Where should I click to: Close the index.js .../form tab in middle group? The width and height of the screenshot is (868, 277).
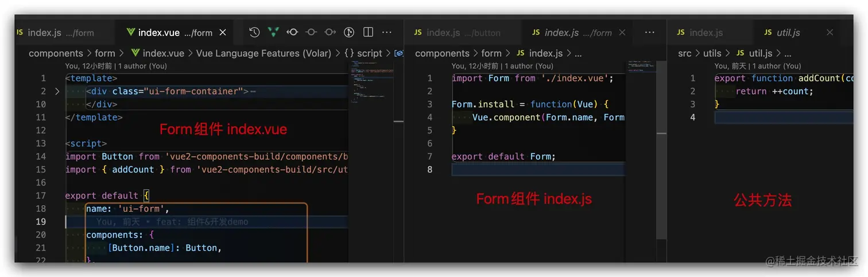622,33
